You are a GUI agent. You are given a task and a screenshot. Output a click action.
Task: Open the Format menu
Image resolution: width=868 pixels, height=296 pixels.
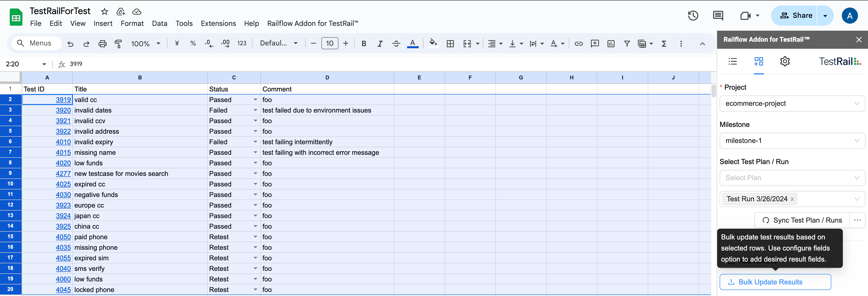[x=132, y=23]
